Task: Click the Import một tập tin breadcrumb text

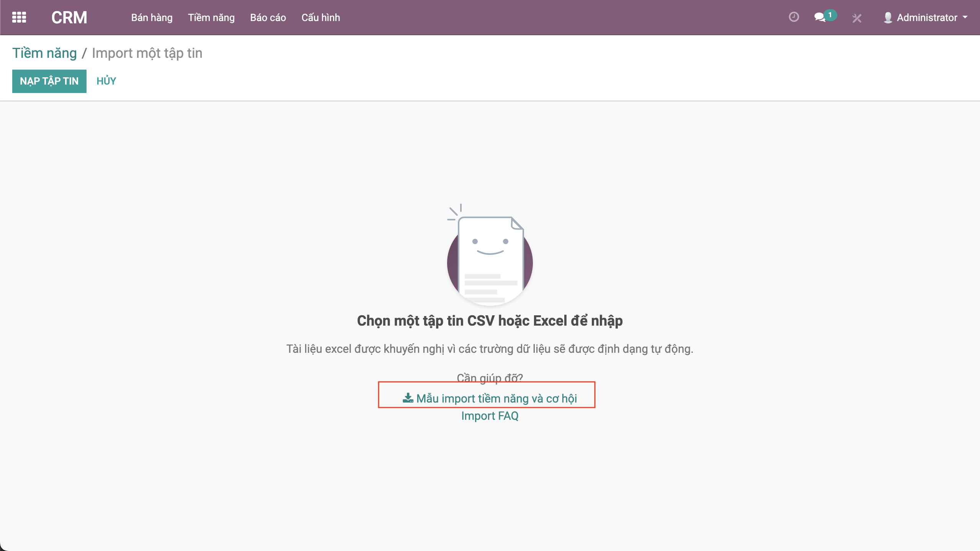Action: pos(147,53)
